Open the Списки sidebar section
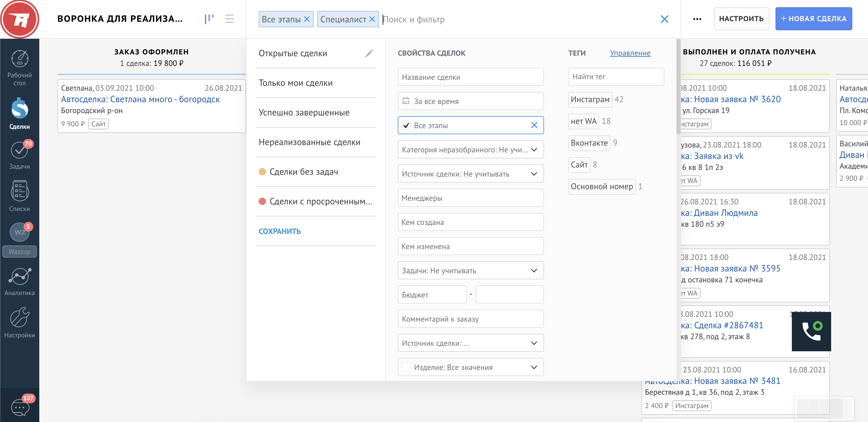This screenshot has width=868, height=422. [20, 191]
